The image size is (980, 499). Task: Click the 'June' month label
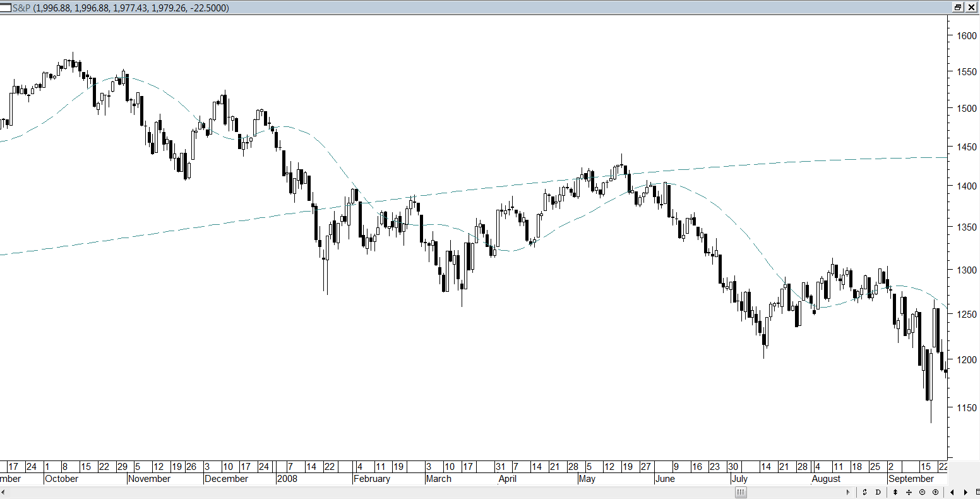pyautogui.click(x=665, y=479)
